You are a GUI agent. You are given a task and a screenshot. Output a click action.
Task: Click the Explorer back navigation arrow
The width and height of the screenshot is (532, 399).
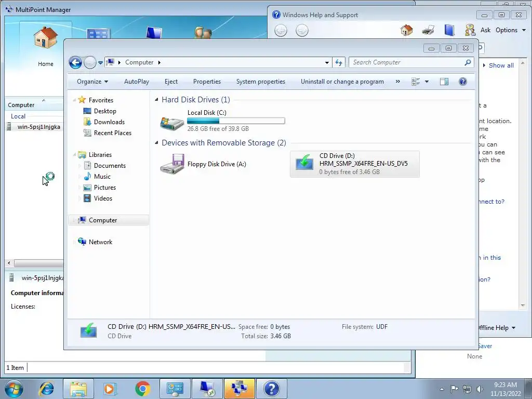pos(75,62)
